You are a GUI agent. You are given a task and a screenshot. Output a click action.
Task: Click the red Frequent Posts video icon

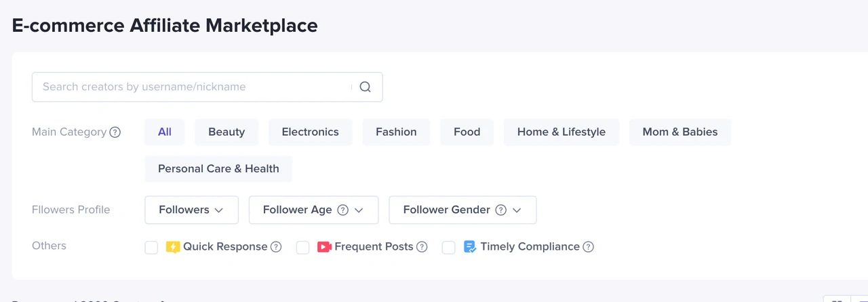(324, 247)
